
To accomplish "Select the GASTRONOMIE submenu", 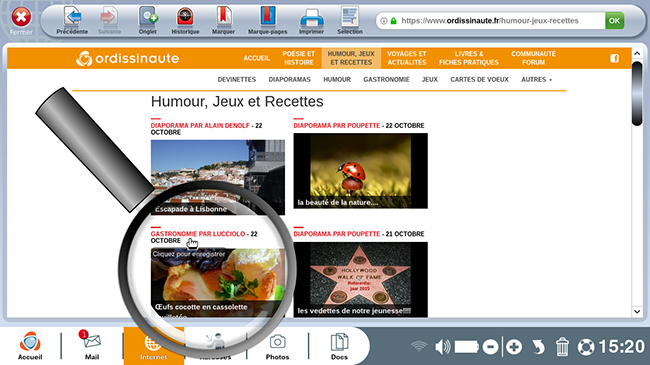I will [x=386, y=79].
